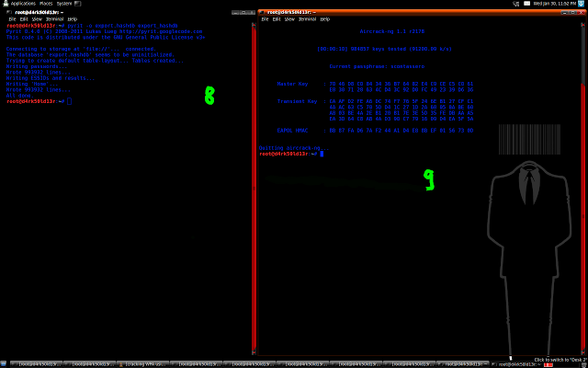588x368 pixels.
Task: Maximize the aircrack terminal window
Action: pyautogui.click(x=572, y=12)
